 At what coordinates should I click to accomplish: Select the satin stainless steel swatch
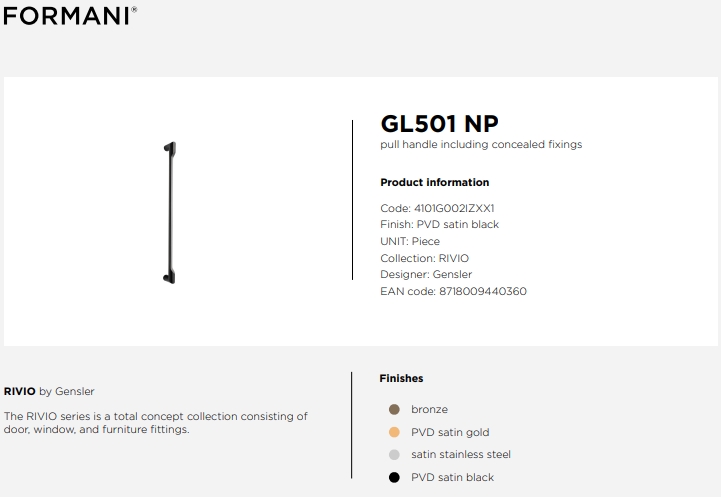pos(394,455)
